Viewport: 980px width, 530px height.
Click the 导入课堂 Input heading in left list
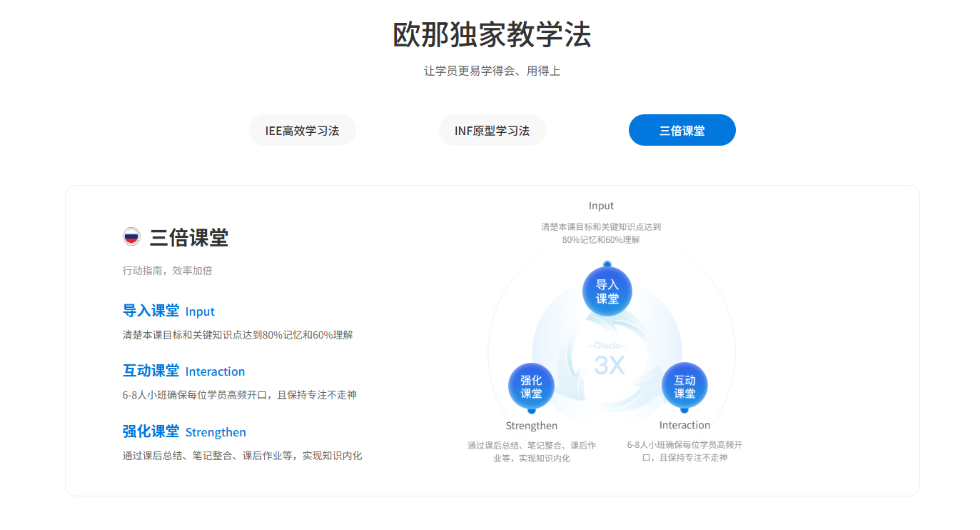coord(168,311)
